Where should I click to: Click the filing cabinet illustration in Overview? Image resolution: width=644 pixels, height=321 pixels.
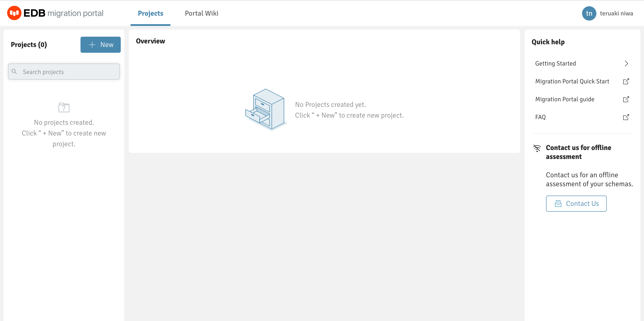click(265, 110)
